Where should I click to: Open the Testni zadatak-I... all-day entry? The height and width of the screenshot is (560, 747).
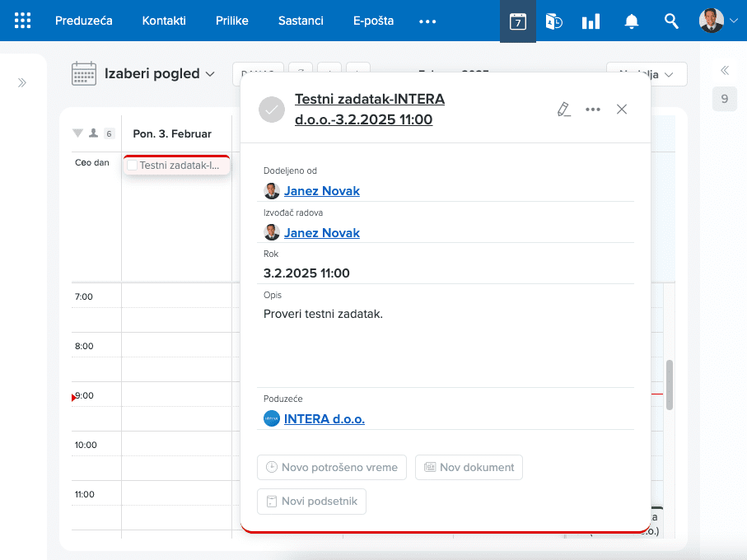179,166
